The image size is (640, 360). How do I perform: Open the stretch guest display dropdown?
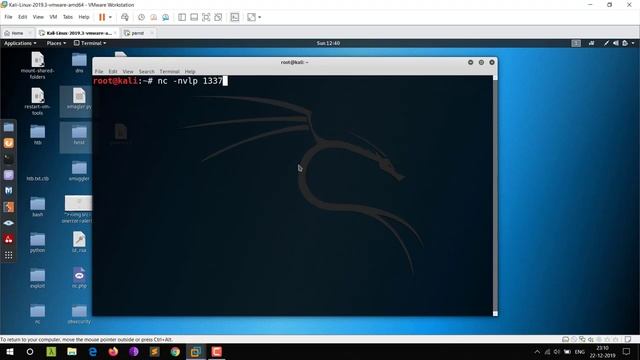coord(260,17)
